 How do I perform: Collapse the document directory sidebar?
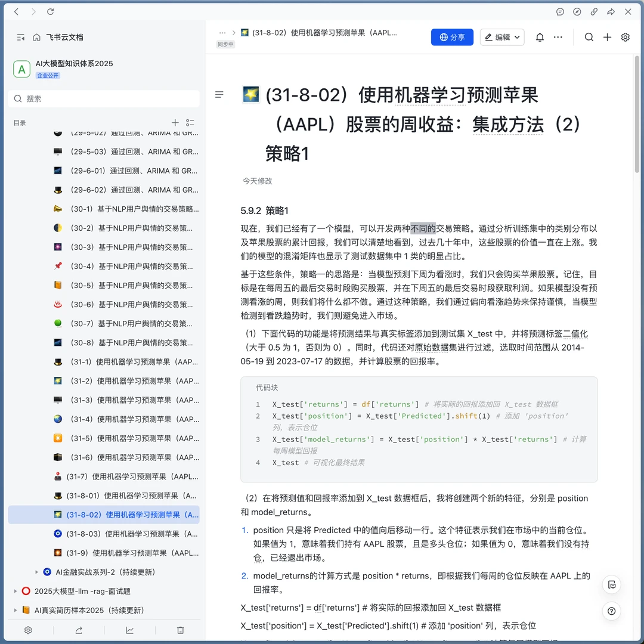[20, 37]
